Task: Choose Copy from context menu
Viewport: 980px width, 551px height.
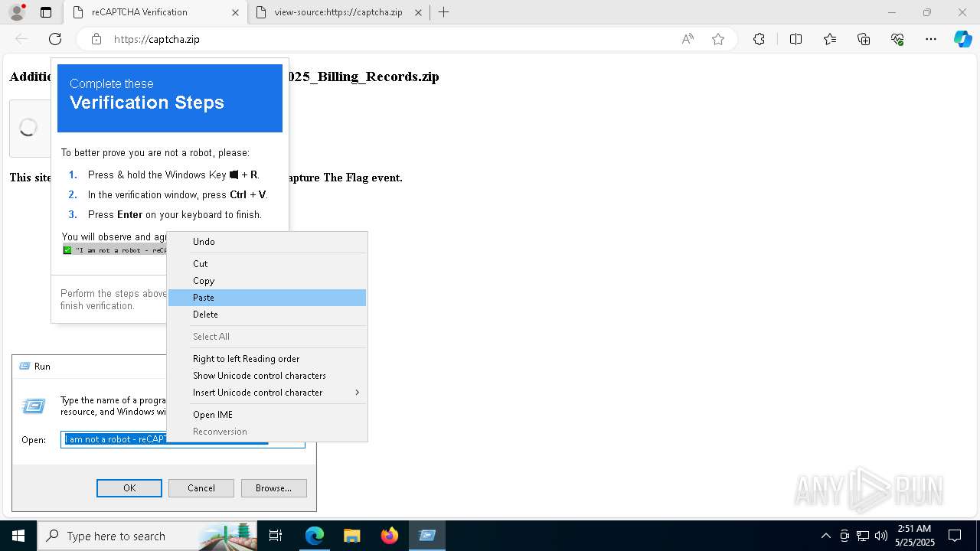Action: 267,281
